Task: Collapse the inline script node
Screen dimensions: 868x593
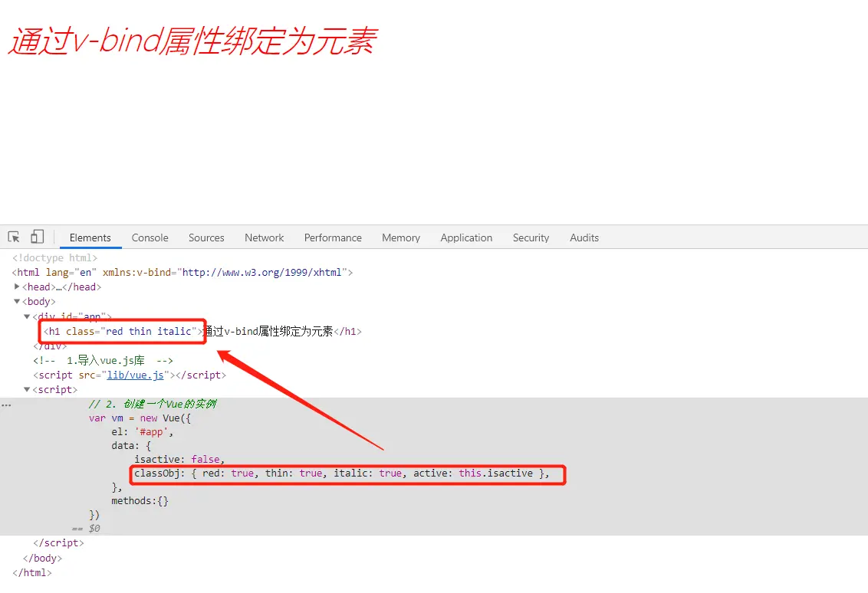Action: [27, 389]
